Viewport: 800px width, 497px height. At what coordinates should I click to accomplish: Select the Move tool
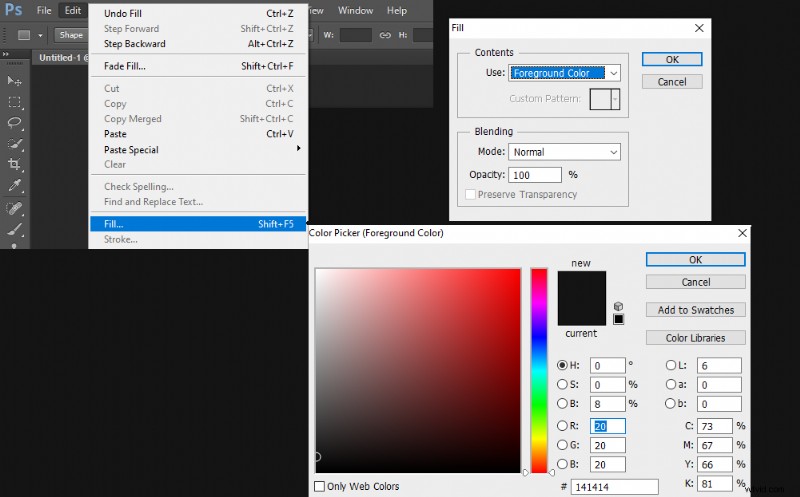[x=14, y=81]
